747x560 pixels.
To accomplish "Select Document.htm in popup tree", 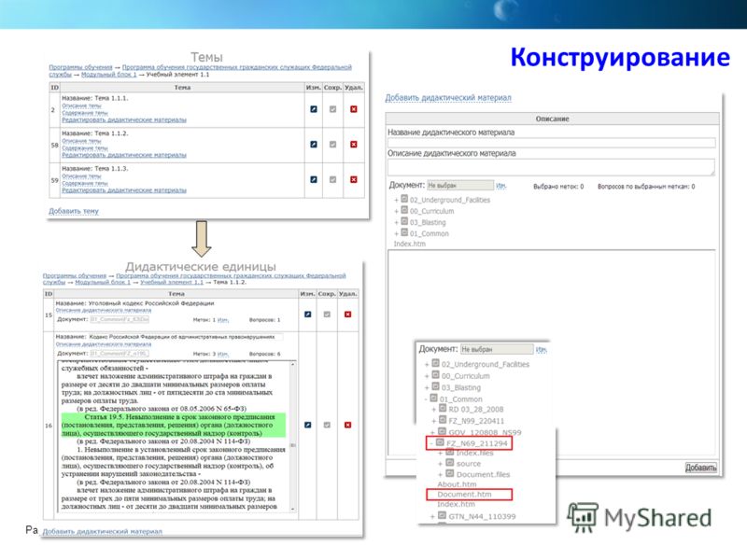I will pyautogui.click(x=464, y=495).
